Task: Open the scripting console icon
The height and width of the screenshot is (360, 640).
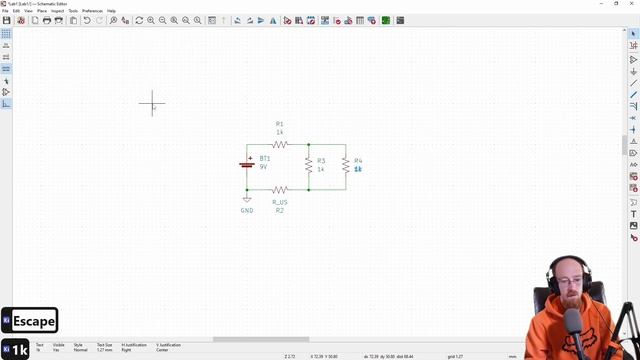Action: click(400, 20)
